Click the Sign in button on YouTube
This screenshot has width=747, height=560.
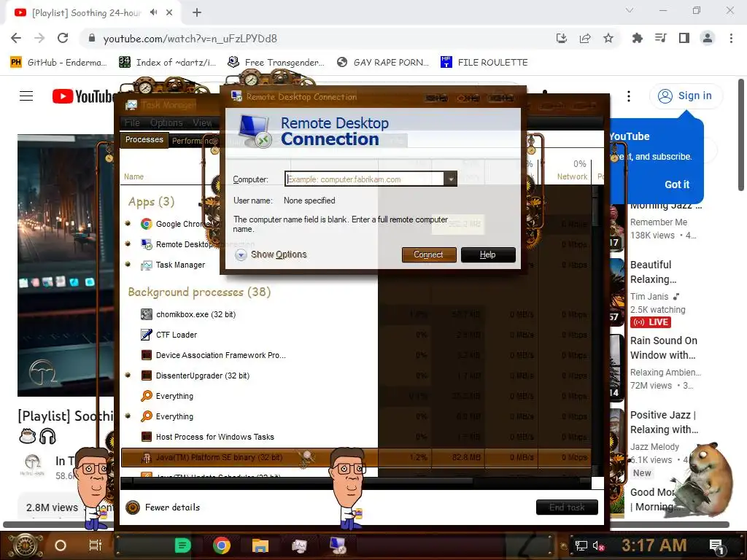pos(686,96)
